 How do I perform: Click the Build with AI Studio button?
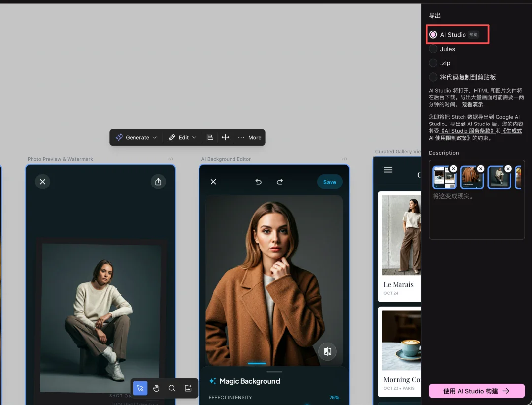click(476, 391)
